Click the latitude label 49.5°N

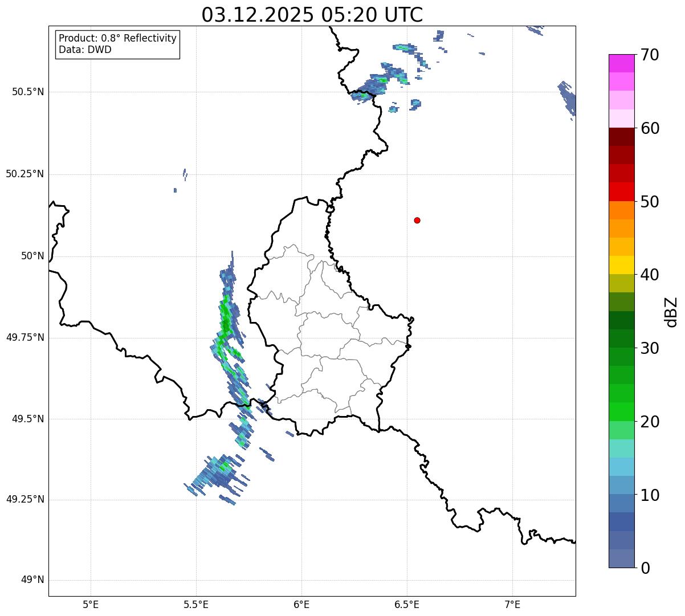[x=28, y=419]
